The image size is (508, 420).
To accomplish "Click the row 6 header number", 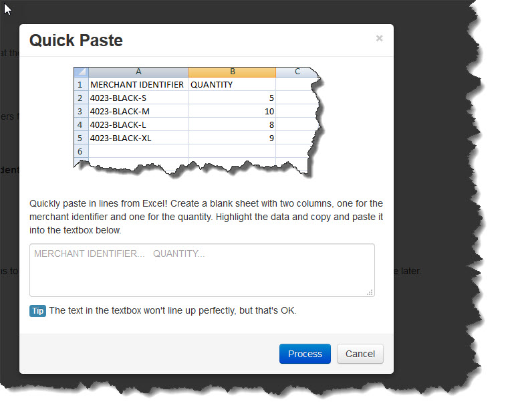I will 80,152.
